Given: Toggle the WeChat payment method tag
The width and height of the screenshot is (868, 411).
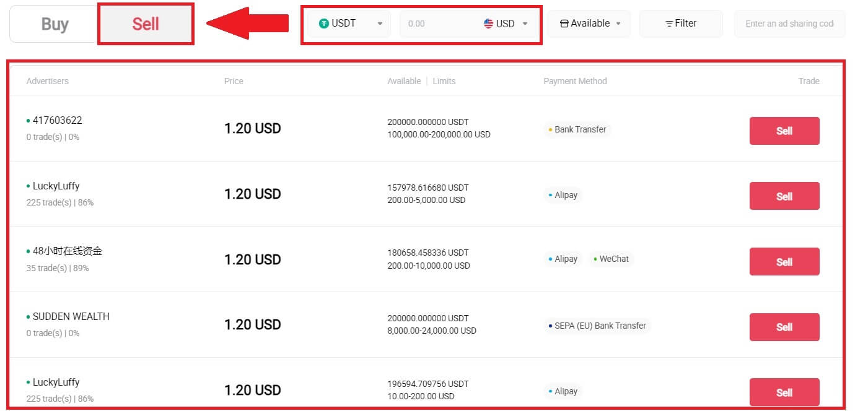Looking at the screenshot, I should tap(611, 259).
